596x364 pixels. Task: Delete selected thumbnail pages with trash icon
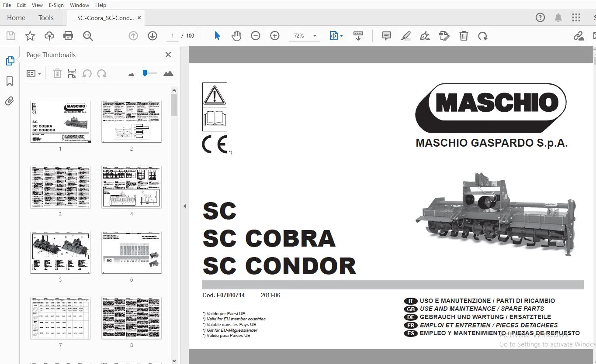point(57,73)
